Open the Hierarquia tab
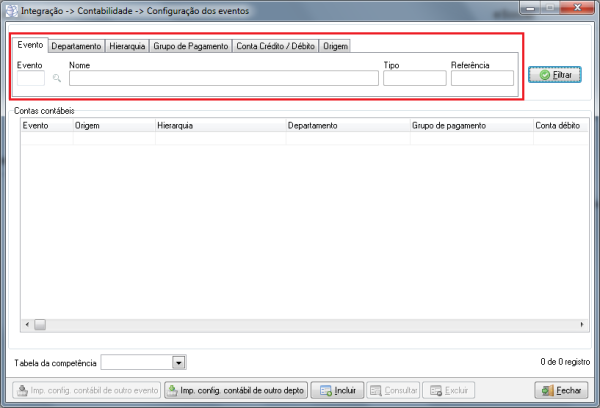 tap(127, 46)
